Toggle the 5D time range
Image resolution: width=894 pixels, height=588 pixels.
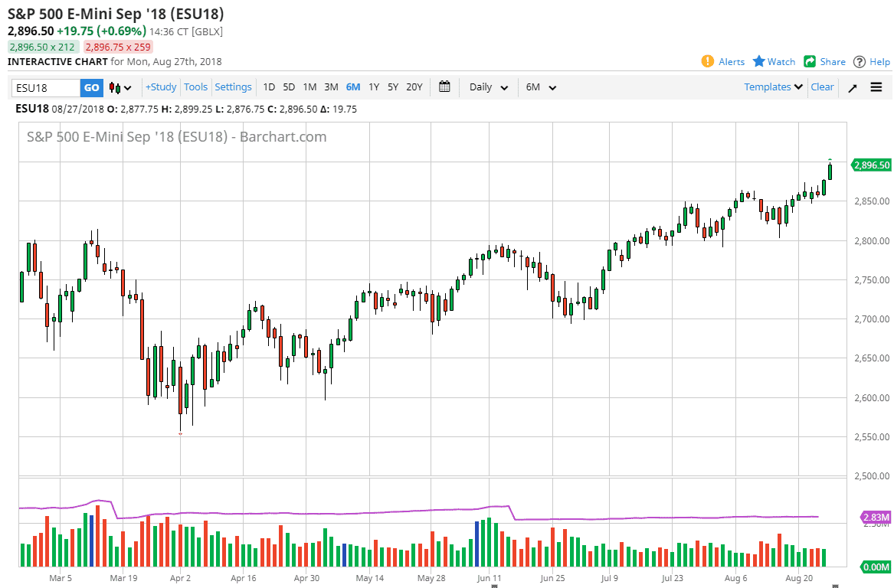(288, 87)
